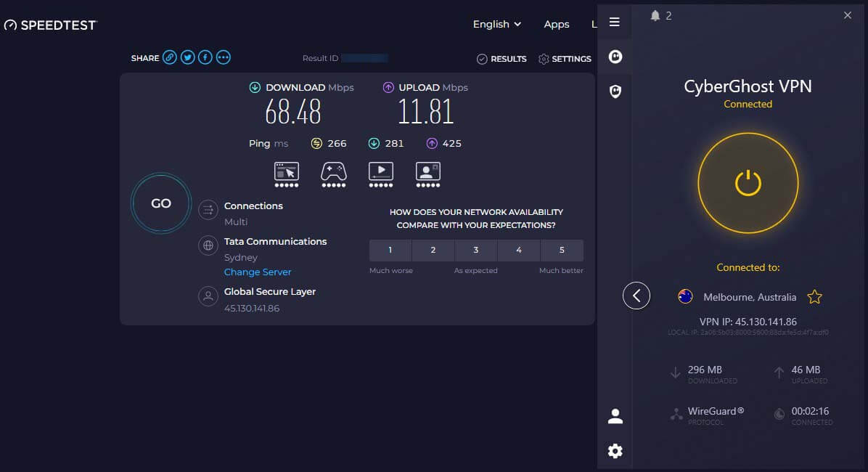868x472 pixels.
Task: Select the gaming availability icon
Action: pyautogui.click(x=333, y=174)
